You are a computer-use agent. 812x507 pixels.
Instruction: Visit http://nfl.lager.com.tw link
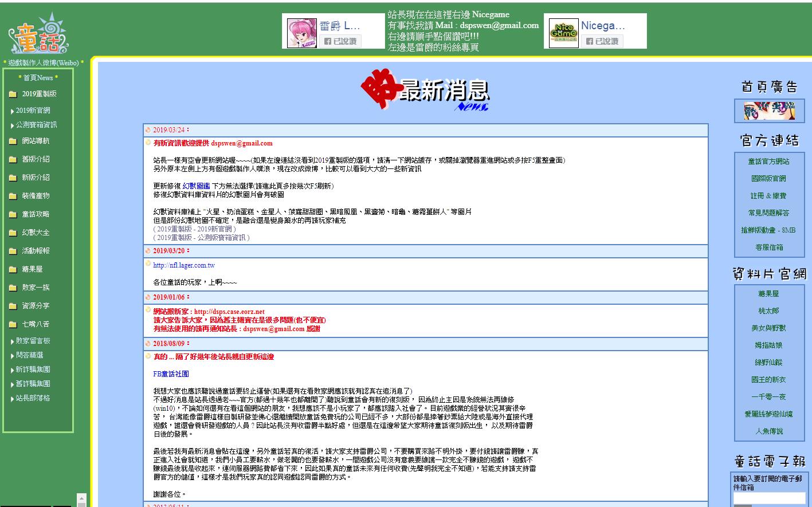[x=184, y=265]
